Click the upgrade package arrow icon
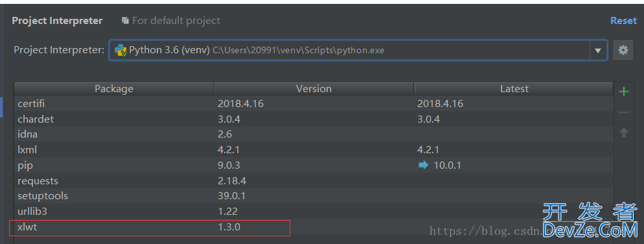Viewport: 644px width, 244px height. 623,132
